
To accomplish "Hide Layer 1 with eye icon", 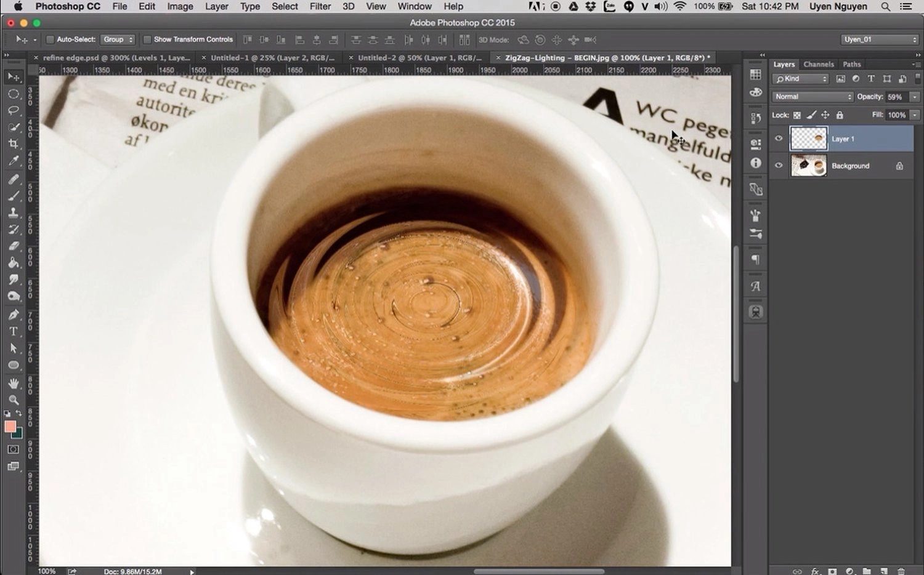I will (x=779, y=139).
